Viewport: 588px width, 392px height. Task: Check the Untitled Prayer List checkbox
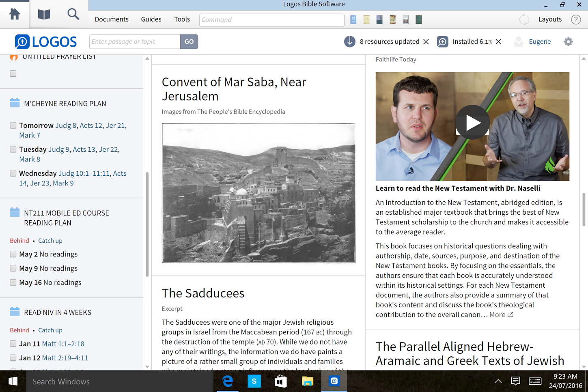tap(13, 73)
